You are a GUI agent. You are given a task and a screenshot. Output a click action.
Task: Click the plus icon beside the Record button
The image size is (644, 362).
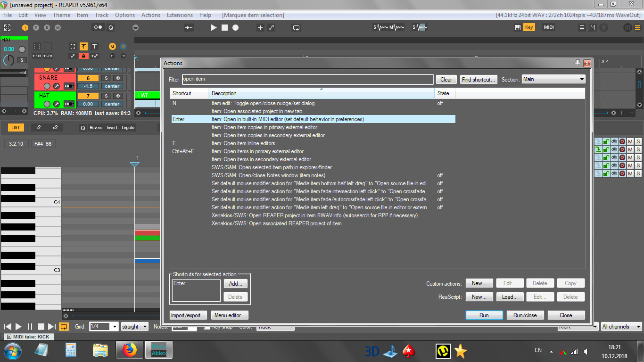(260, 28)
